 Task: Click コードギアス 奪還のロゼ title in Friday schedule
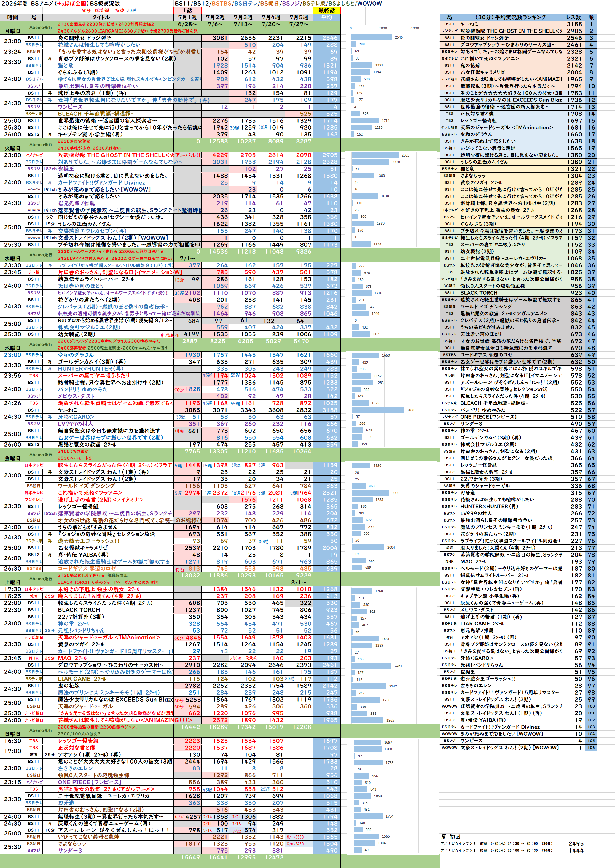click(x=87, y=568)
